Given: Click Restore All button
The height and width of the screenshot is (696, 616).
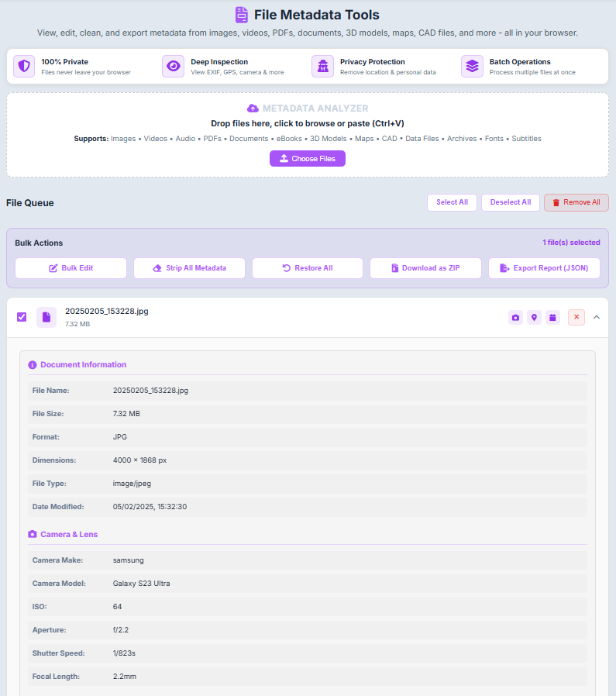Looking at the screenshot, I should [x=308, y=268].
